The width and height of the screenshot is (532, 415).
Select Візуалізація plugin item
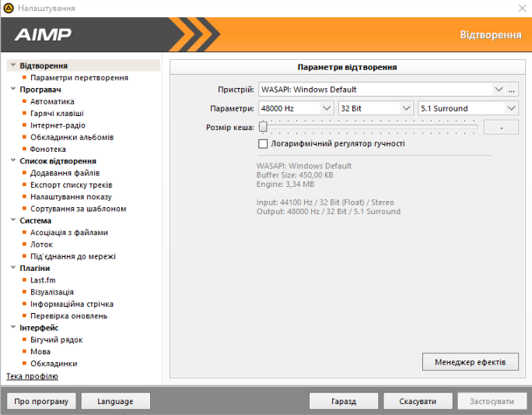tap(52, 292)
